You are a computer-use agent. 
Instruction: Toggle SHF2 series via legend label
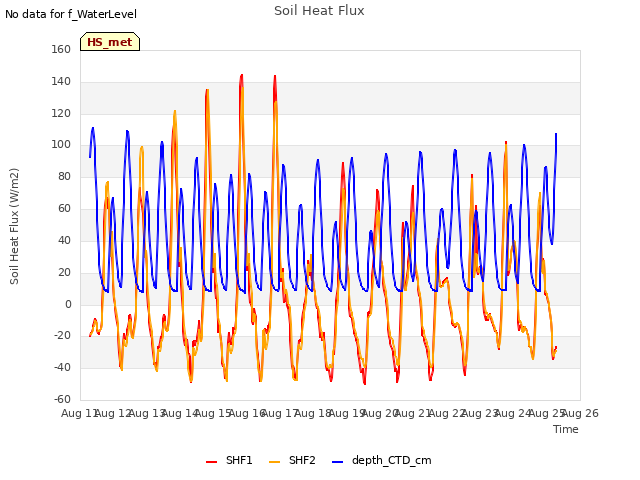[x=302, y=460]
